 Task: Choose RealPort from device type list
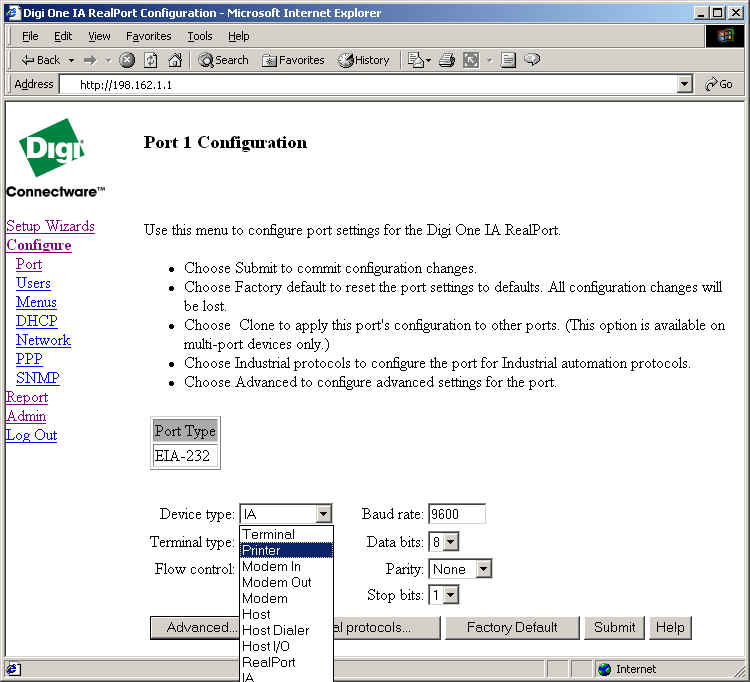pyautogui.click(x=268, y=662)
